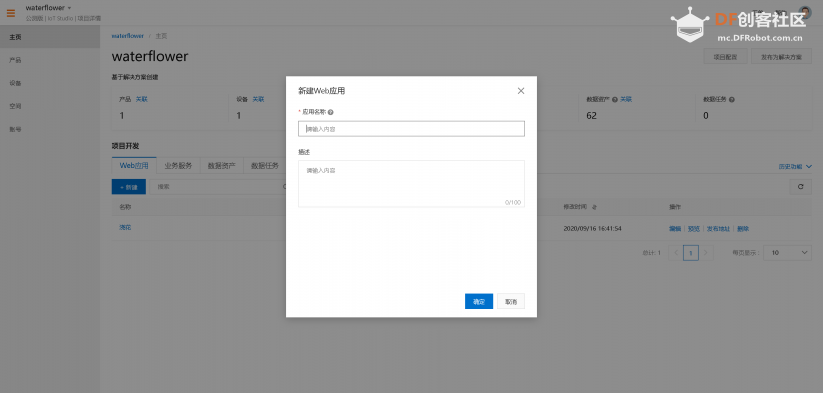Select page 1 in pagination

click(x=691, y=253)
